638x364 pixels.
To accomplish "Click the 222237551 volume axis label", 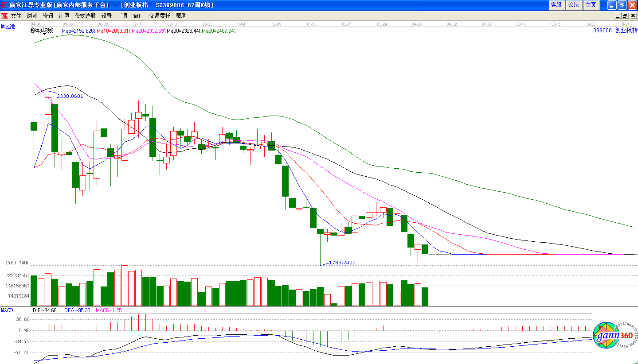I will [17, 275].
